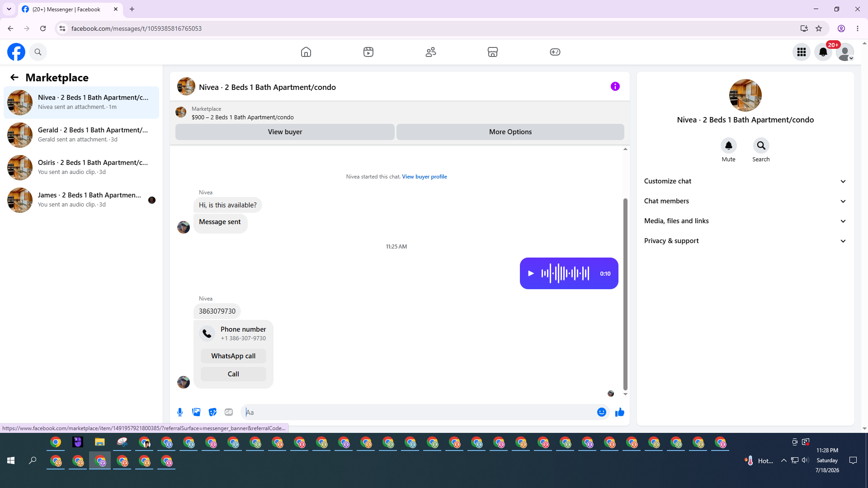The image size is (868, 488).
Task: Expand Media, files and links section
Action: pyautogui.click(x=745, y=221)
